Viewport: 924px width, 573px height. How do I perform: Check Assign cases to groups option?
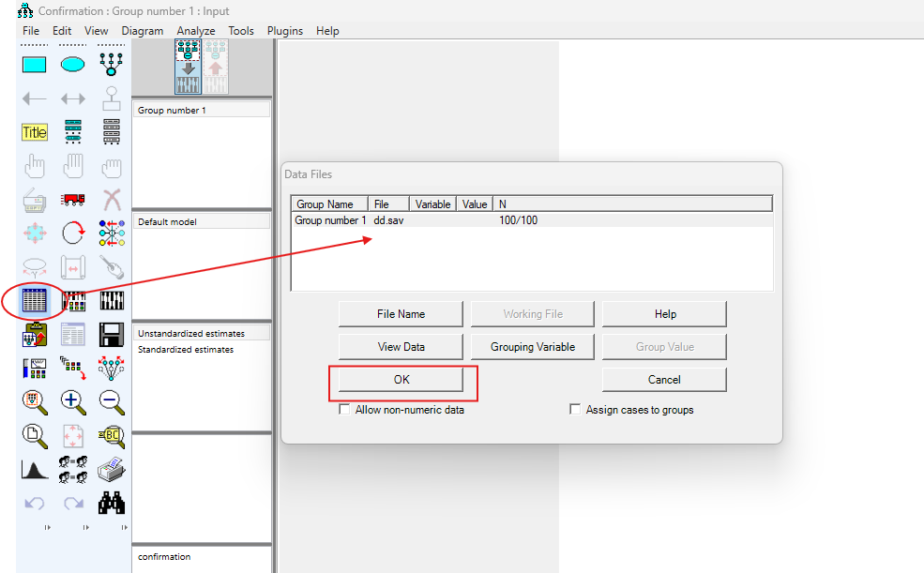[x=575, y=410]
